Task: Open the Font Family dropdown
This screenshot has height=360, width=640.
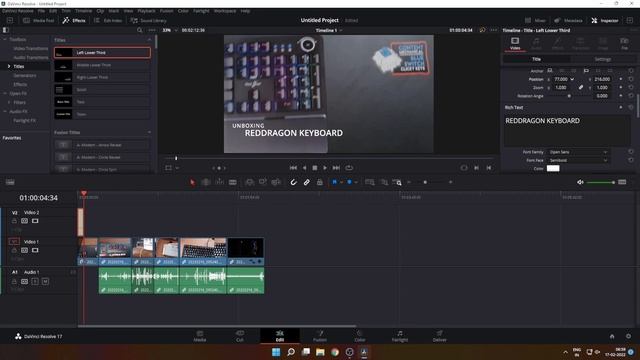Action: point(578,152)
